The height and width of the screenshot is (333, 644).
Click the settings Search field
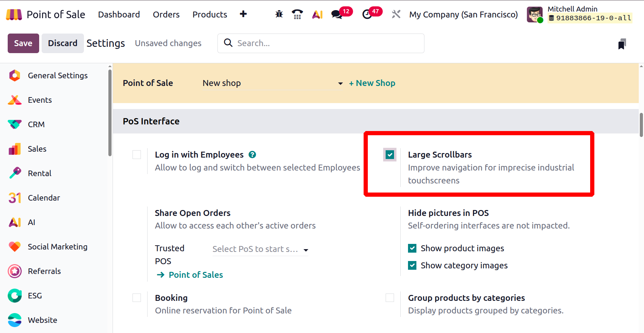tap(325, 43)
